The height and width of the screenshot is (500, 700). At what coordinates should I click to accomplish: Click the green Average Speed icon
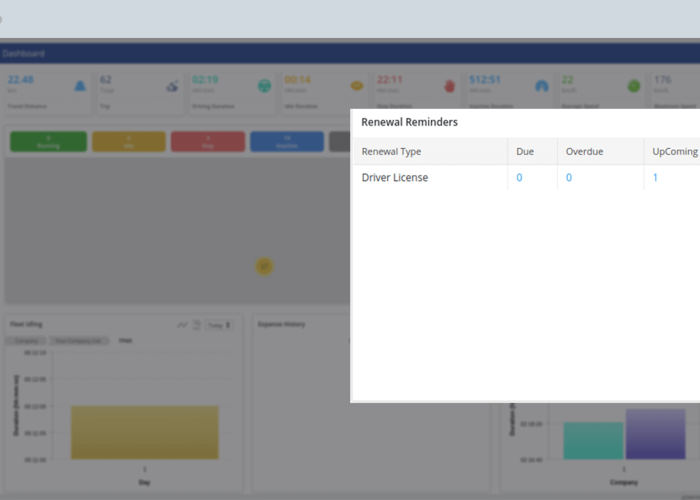click(633, 86)
